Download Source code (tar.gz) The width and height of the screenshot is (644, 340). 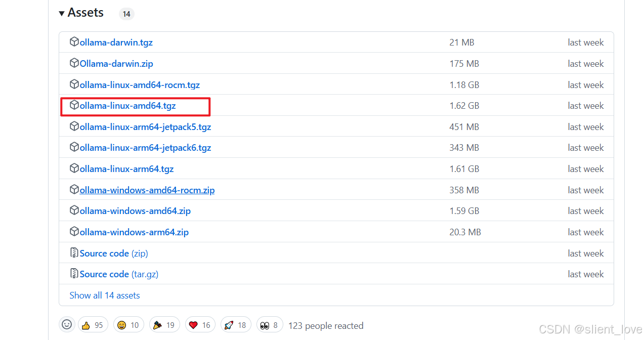[119, 274]
